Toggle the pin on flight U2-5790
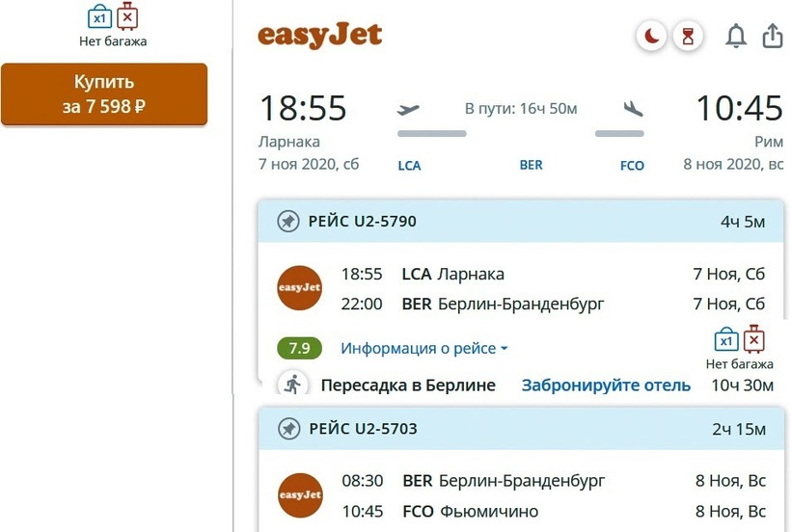 [287, 222]
